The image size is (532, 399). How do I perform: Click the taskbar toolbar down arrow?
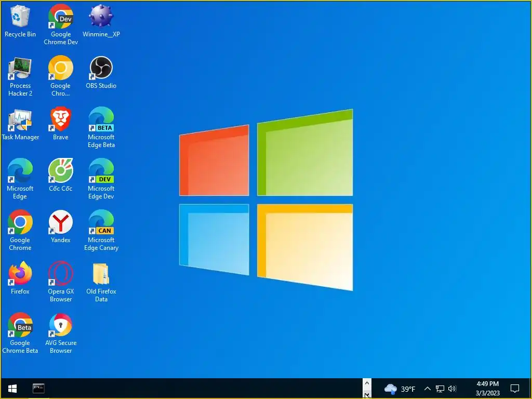[367, 394]
